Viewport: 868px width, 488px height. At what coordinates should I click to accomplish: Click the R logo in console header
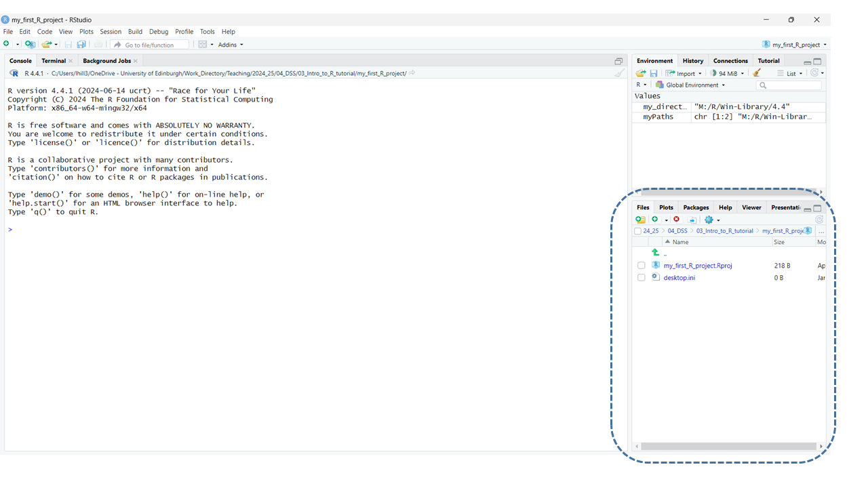pyautogui.click(x=14, y=73)
